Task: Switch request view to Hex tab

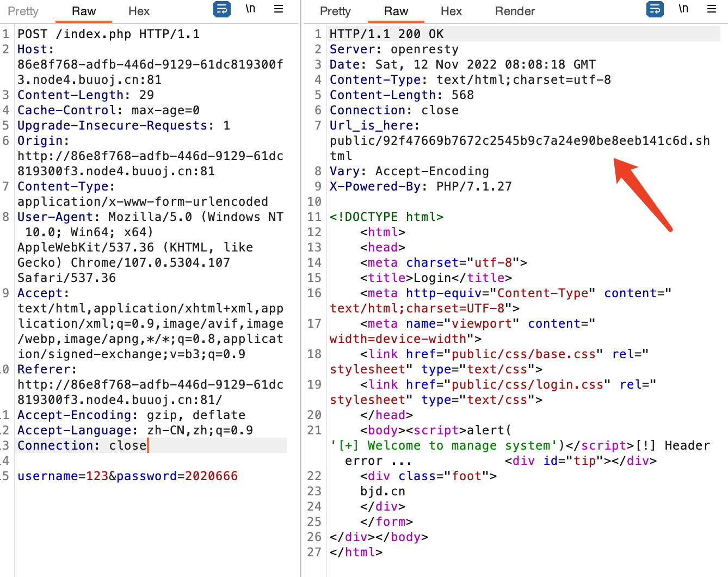Action: pyautogui.click(x=139, y=11)
